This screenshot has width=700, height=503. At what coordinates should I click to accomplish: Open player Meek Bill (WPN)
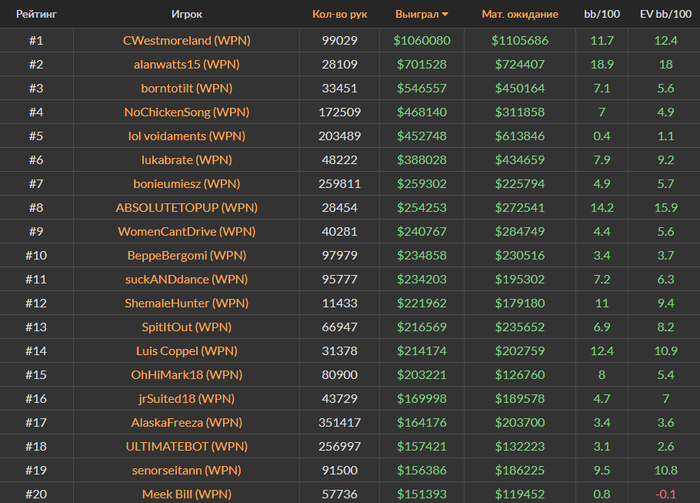(187, 495)
